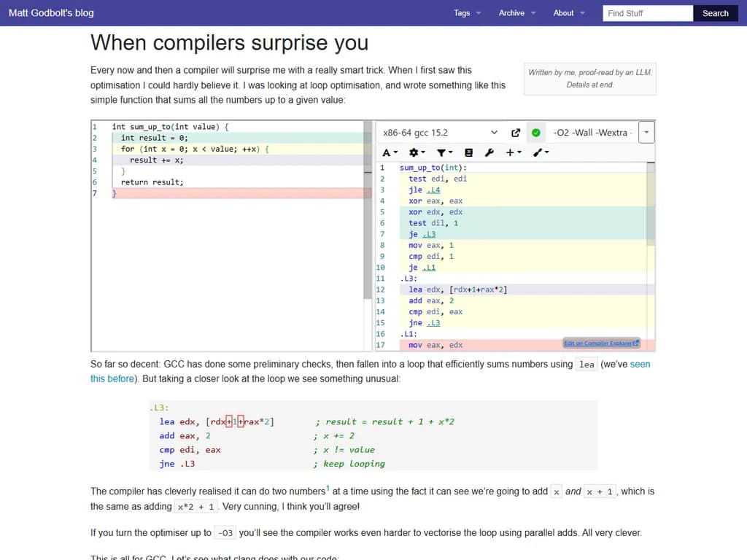Open the output filter funnel menu
Image resolution: width=747 pixels, height=560 pixels.
pyautogui.click(x=444, y=152)
